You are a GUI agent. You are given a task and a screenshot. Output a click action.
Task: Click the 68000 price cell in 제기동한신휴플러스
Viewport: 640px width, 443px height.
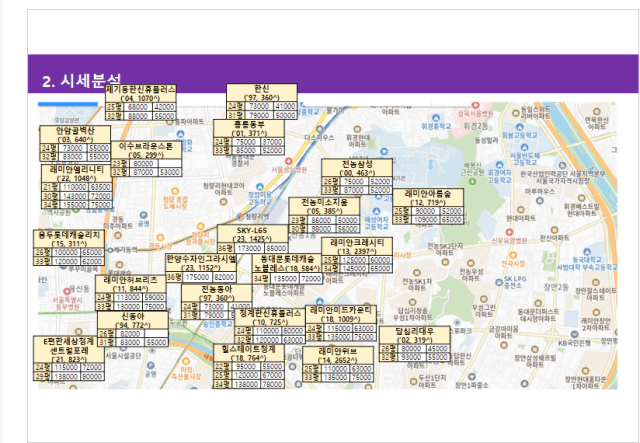(138, 107)
